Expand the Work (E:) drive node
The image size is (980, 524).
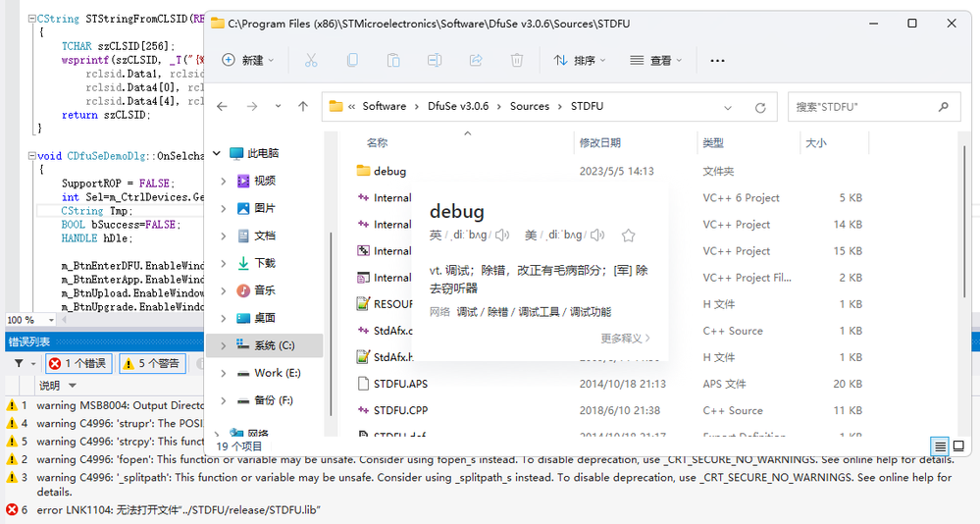223,373
